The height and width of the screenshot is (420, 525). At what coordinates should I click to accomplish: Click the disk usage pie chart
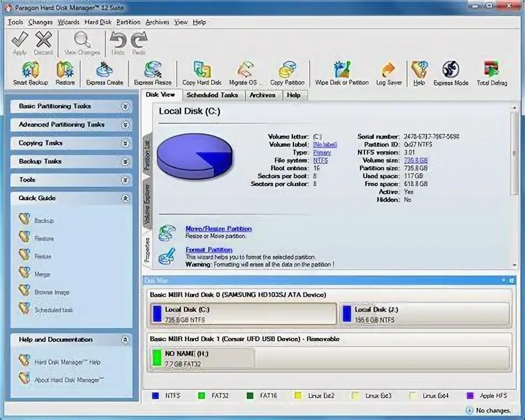tap(194, 155)
